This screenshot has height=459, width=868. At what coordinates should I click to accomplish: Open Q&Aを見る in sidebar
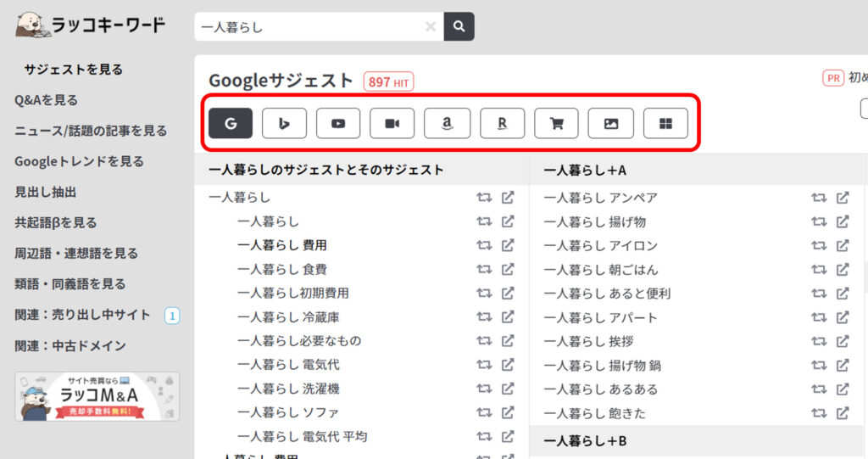click(46, 100)
